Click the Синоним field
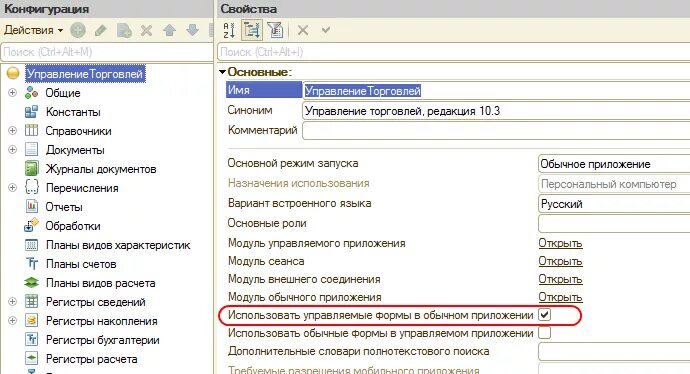The height and width of the screenshot is (374, 690). pyautogui.click(x=496, y=110)
